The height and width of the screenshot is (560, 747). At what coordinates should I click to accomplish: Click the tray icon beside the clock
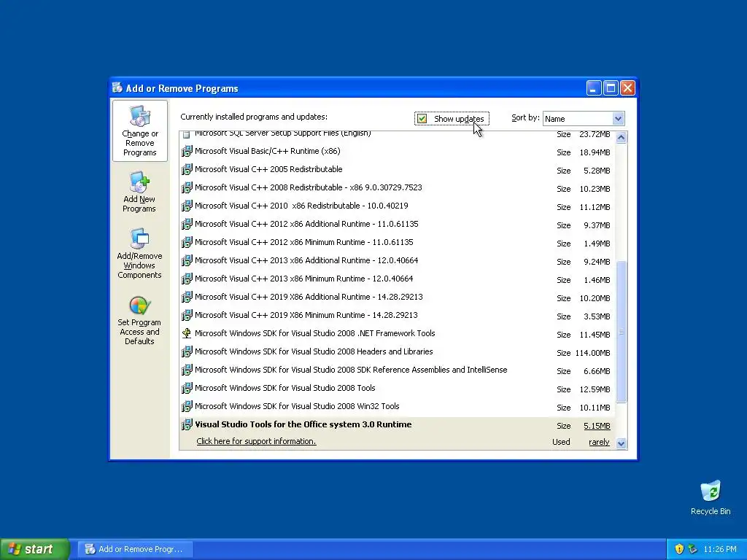(693, 549)
